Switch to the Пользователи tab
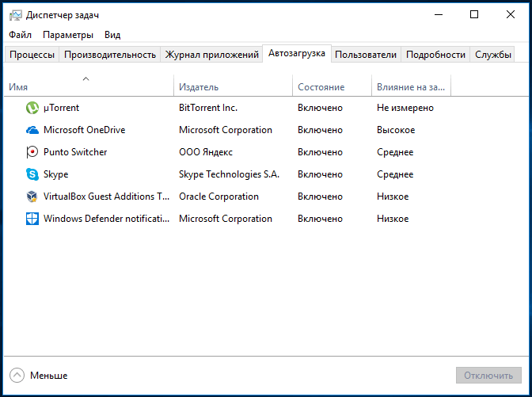The height and width of the screenshot is (397, 532). (366, 55)
